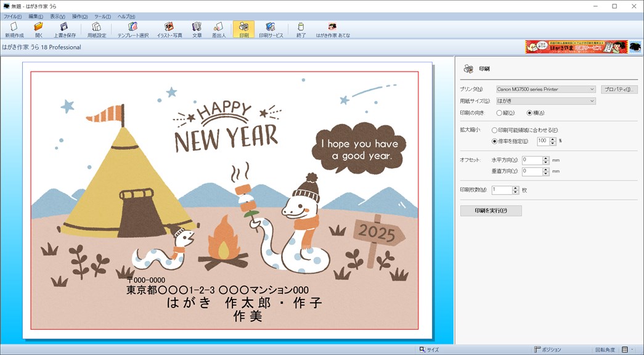Select the "I hope you have a good year" bubble
Viewport: 644px width, 355px height.
coord(359,149)
